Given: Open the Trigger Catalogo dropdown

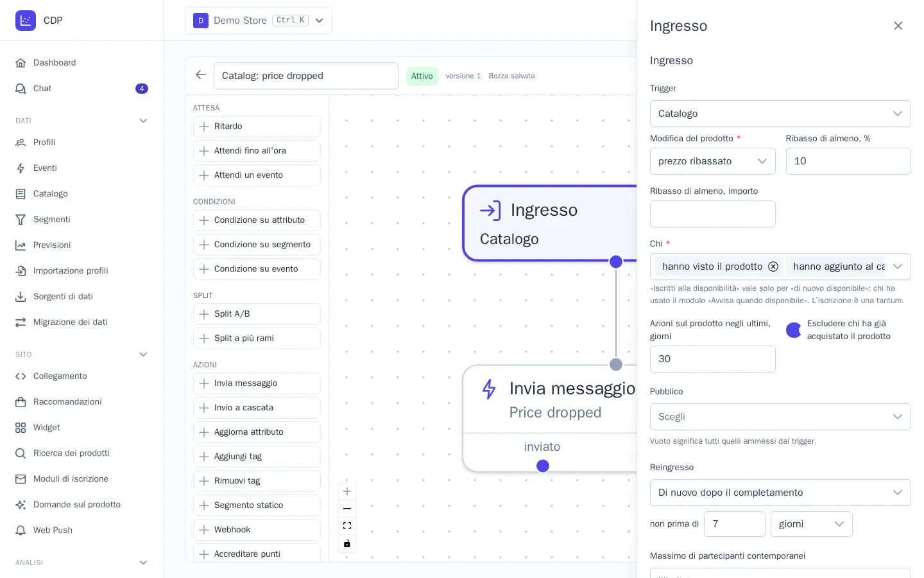Looking at the screenshot, I should coord(780,114).
